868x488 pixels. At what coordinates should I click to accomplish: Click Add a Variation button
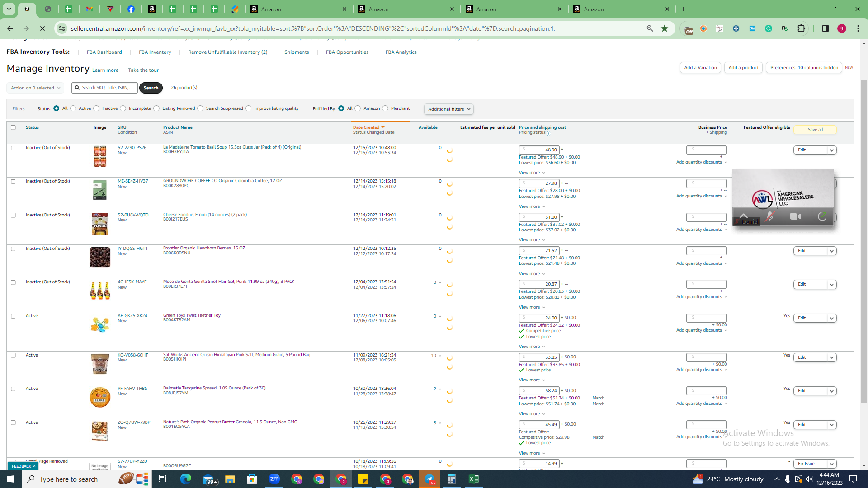pos(700,68)
